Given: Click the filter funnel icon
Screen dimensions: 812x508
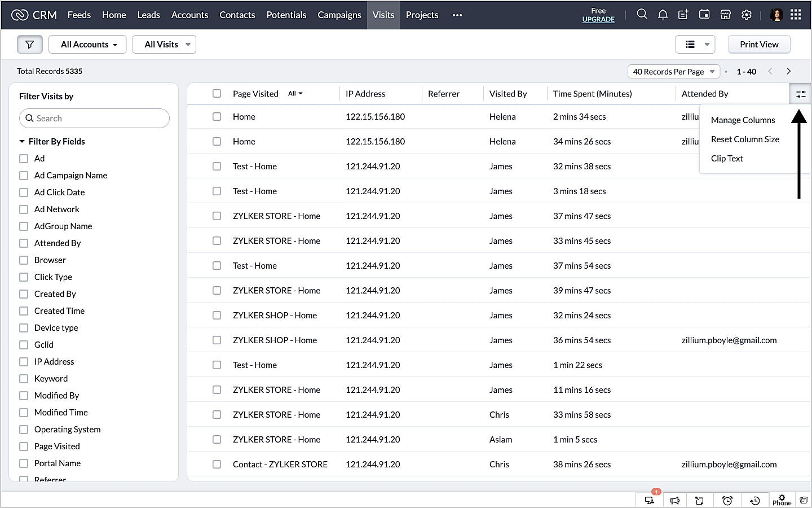Looking at the screenshot, I should coord(30,45).
